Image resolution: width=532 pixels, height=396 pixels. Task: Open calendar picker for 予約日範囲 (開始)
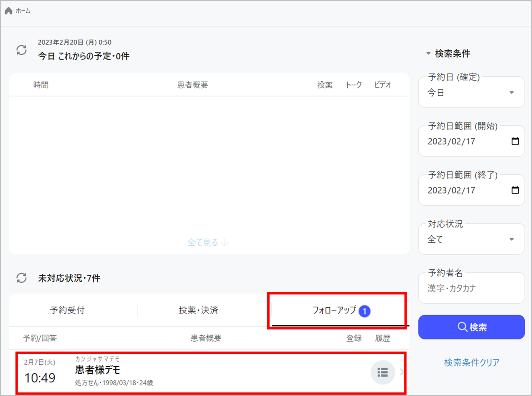tap(515, 141)
